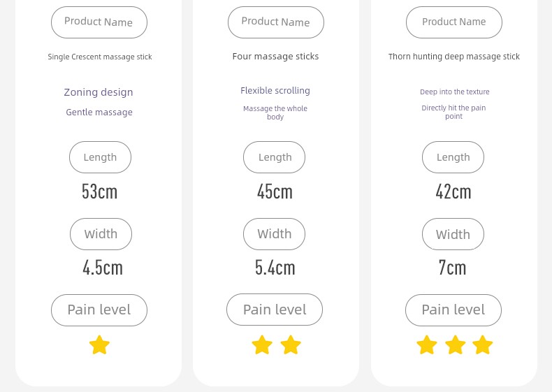The height and width of the screenshot is (392, 552).
Task: Click the Width pill above 7cm
Action: [453, 234]
